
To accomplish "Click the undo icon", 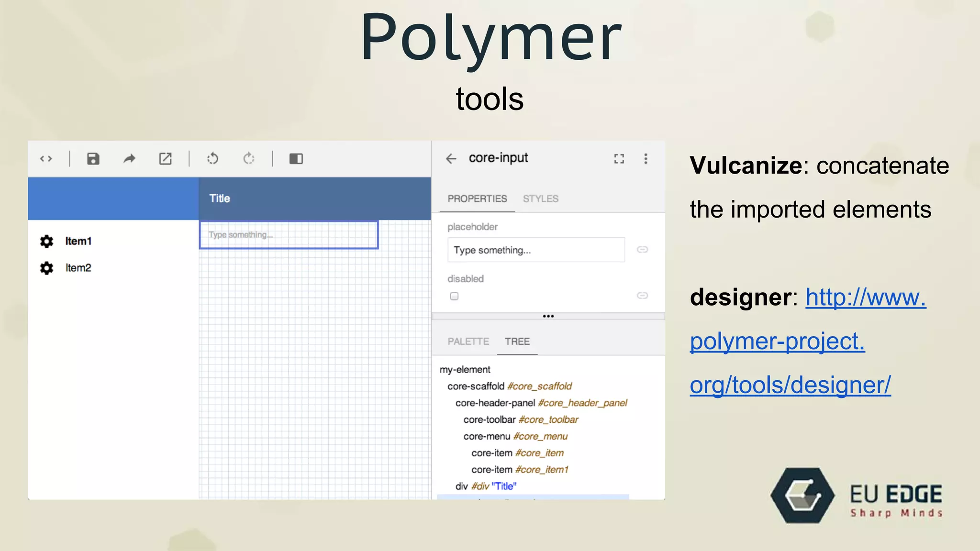I will click(x=213, y=158).
